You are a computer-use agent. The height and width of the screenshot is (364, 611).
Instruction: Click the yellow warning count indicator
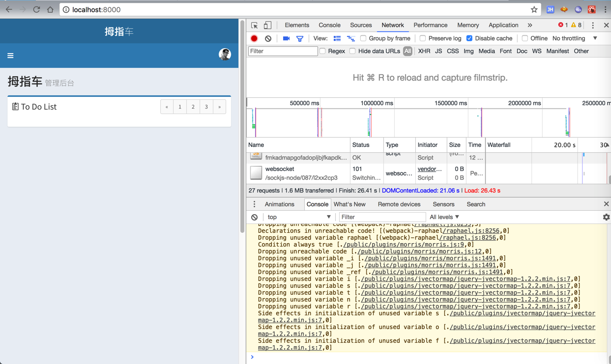[576, 25]
